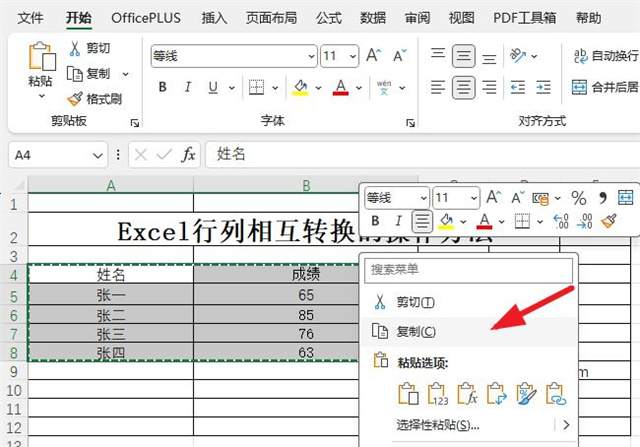The height and width of the screenshot is (447, 640).
Task: Open the font group dialog launcher
Action: coord(411,123)
